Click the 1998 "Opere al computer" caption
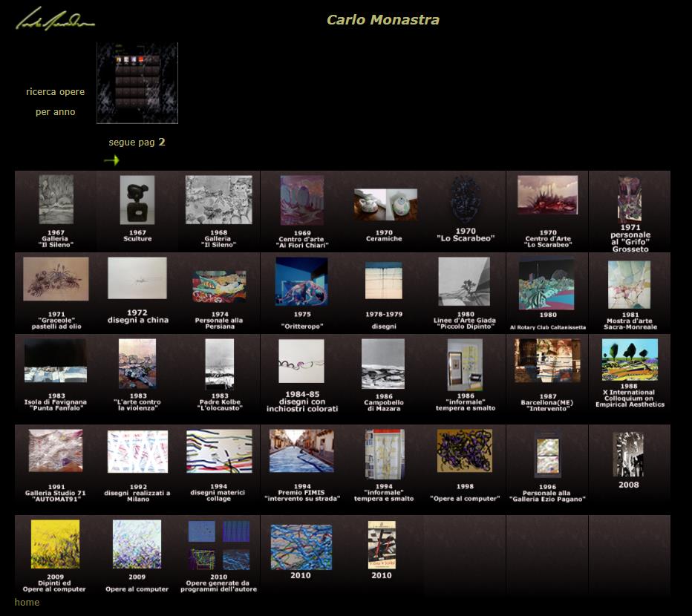 465,493
